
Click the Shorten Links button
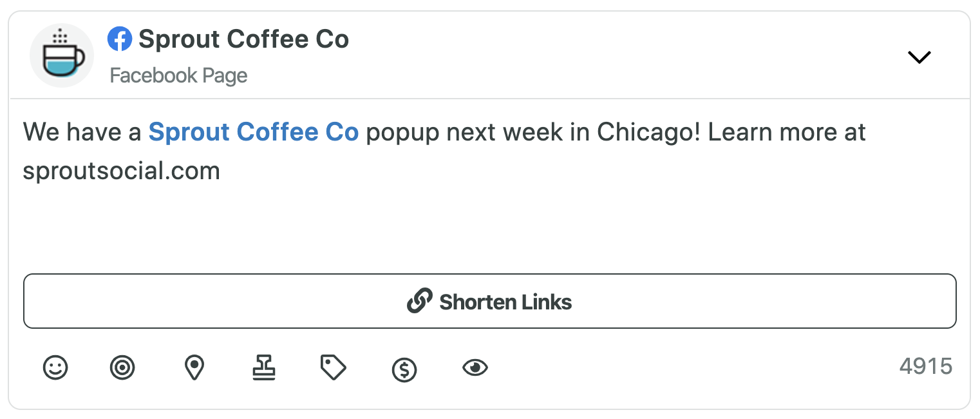coord(489,301)
